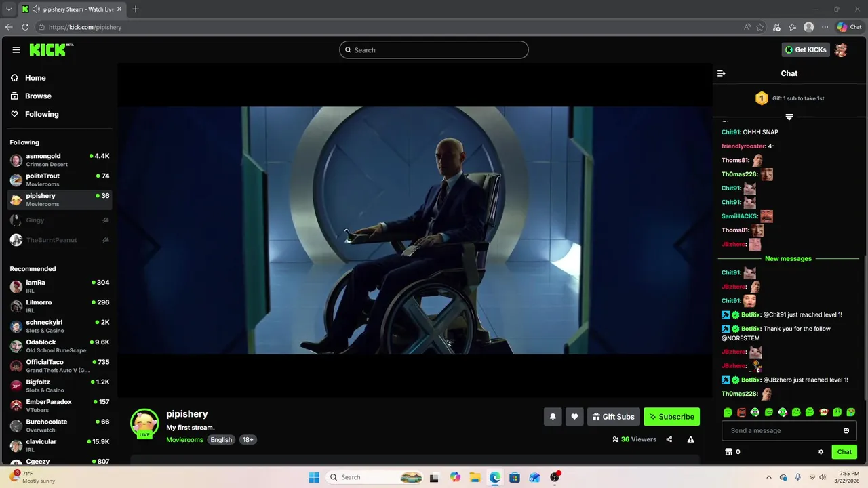
Task: Click Get KICKs button
Action: [806, 49]
